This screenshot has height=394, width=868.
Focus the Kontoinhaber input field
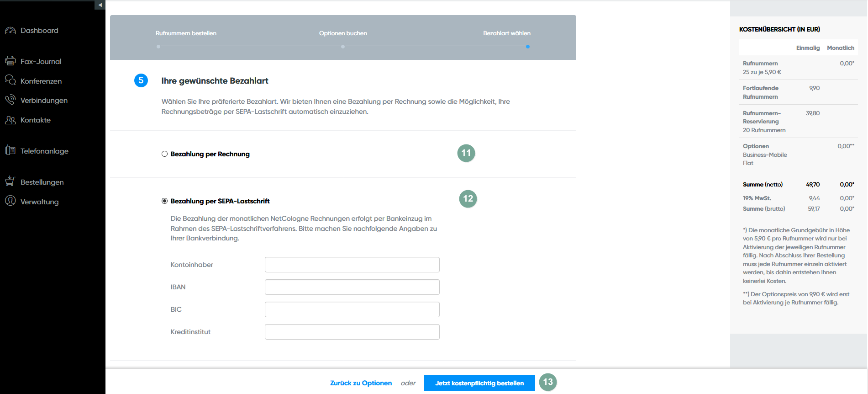pyautogui.click(x=352, y=265)
